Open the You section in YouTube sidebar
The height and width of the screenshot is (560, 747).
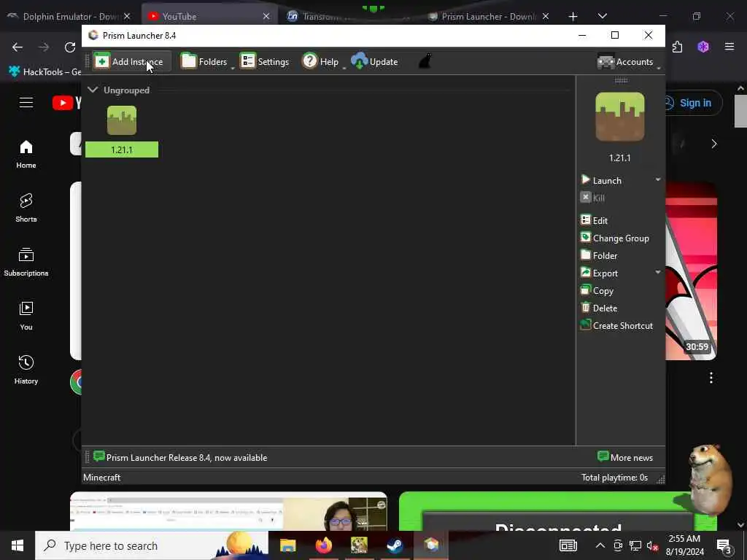[x=26, y=316]
